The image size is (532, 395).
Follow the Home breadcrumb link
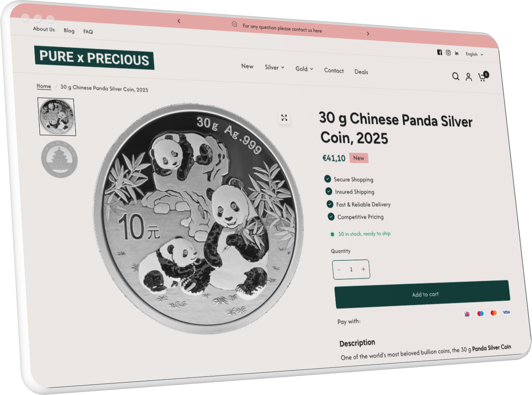coord(44,86)
